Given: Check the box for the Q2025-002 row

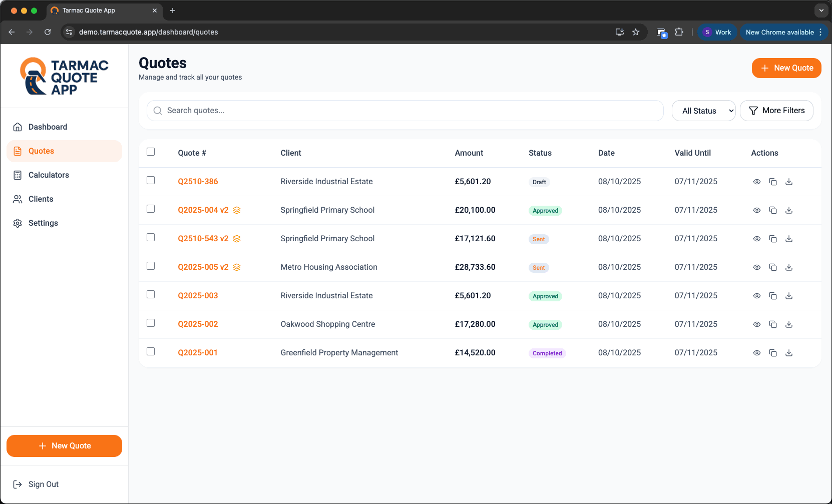Looking at the screenshot, I should [x=151, y=323].
